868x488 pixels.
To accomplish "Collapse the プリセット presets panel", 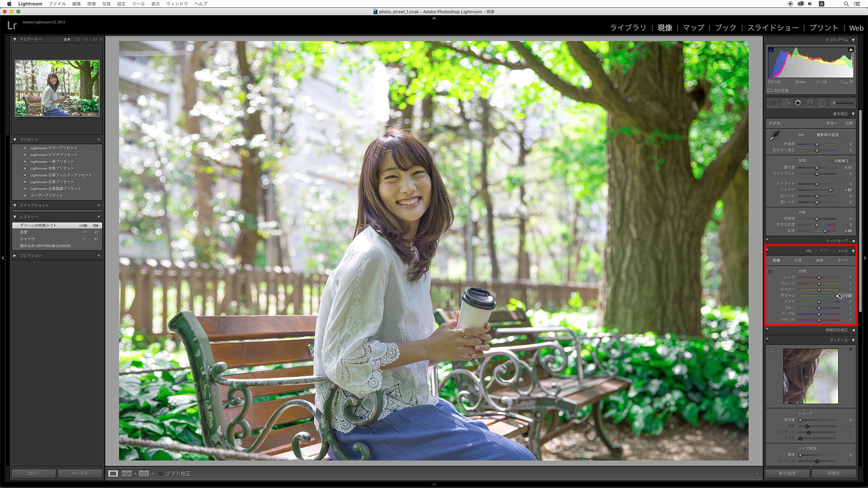I will point(15,140).
